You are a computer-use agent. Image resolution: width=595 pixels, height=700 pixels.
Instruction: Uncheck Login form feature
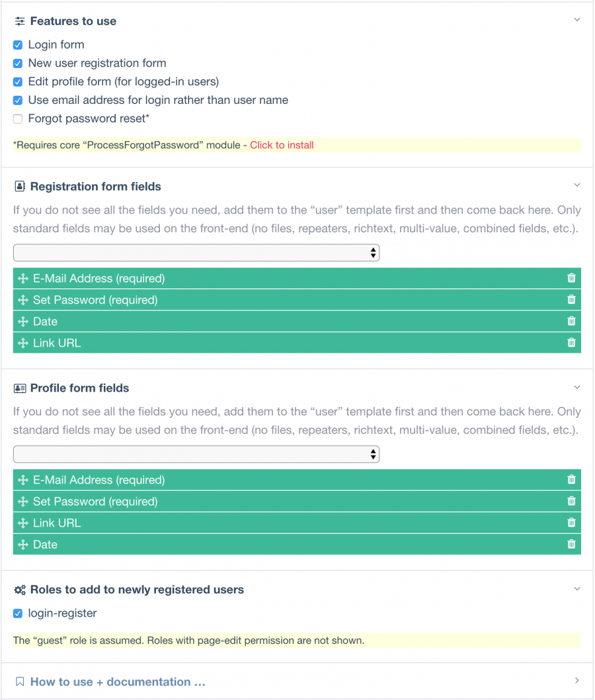[x=18, y=45]
